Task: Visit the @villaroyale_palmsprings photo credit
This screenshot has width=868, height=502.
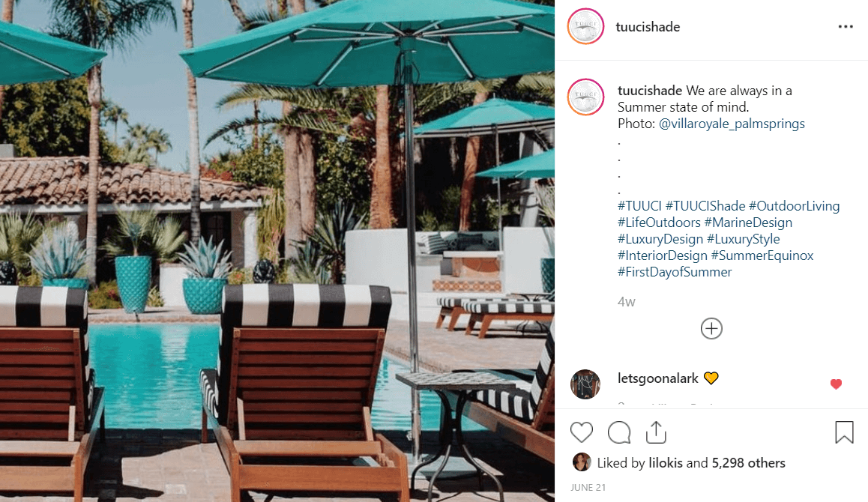Action: (732, 124)
